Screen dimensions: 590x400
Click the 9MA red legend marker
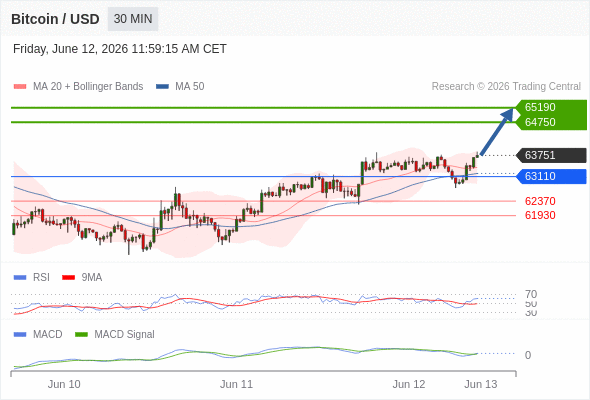coord(68,278)
